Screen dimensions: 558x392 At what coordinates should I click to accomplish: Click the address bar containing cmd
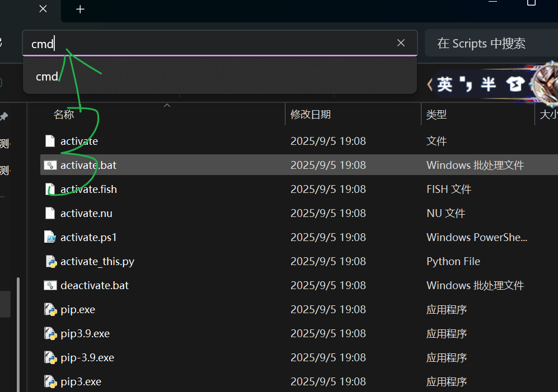click(219, 44)
